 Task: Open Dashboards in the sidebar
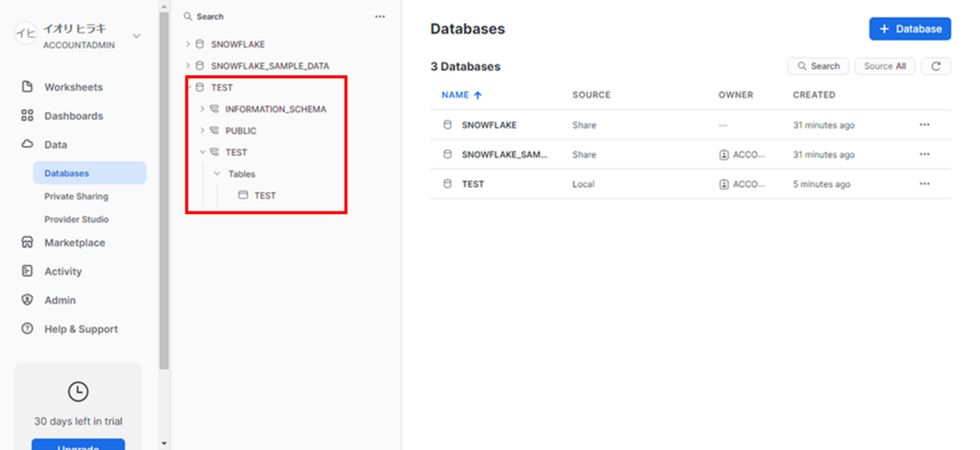tap(73, 116)
